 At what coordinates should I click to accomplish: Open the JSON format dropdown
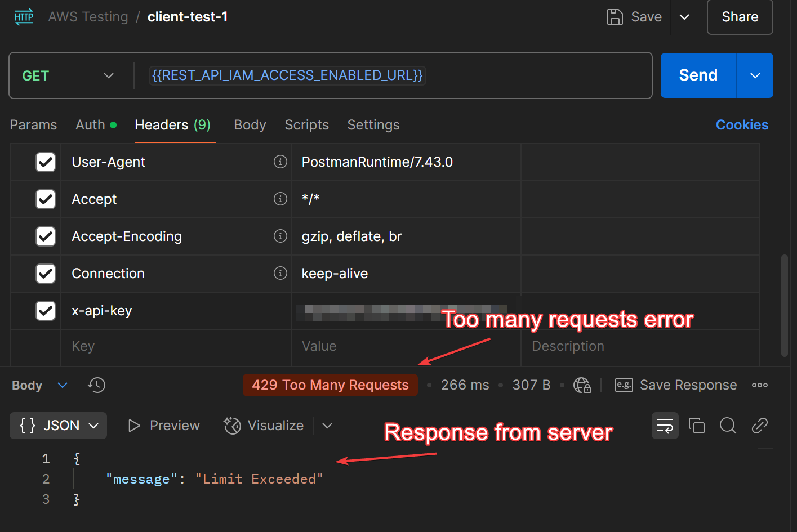coord(59,426)
